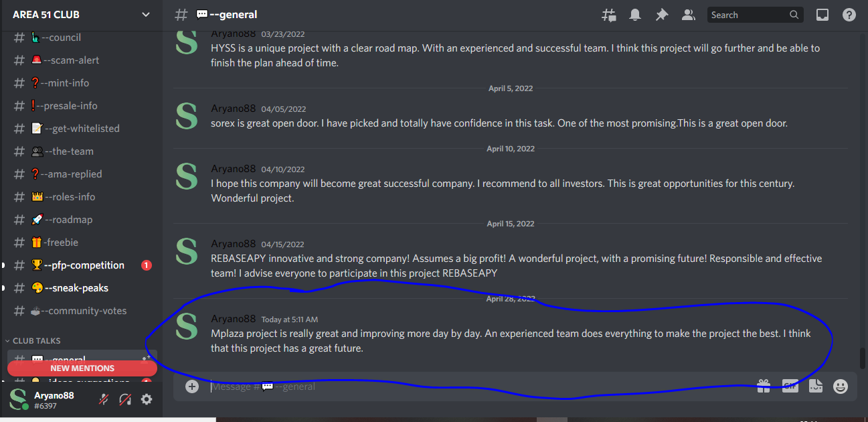
Task: Expand the AREA 51 CLUB server dropdown
Action: tap(81, 15)
